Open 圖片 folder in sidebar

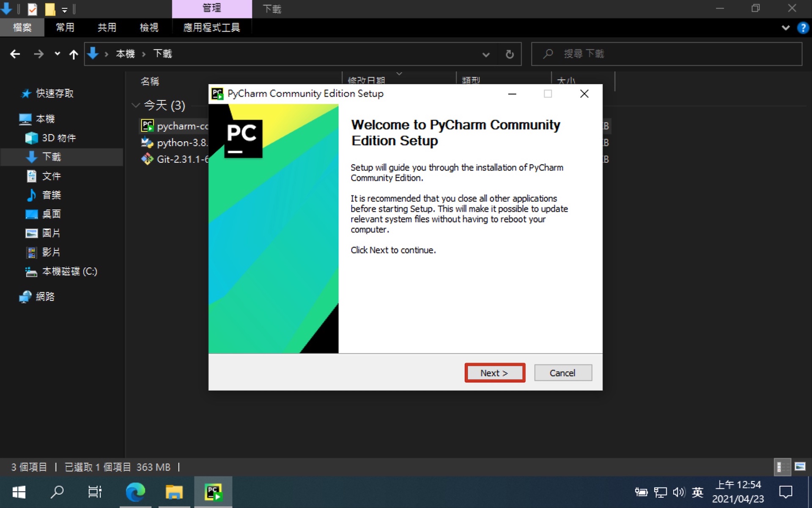point(44,233)
